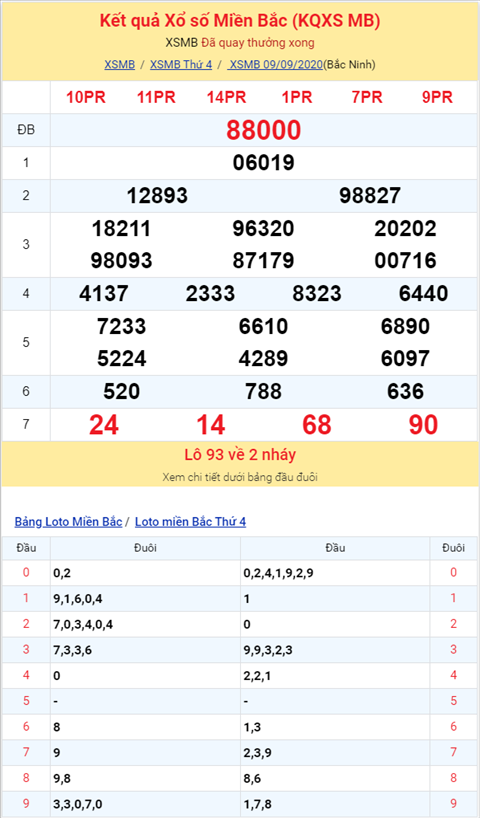Click sixth prize number 520
The width and height of the screenshot is (480, 818).
122,391
